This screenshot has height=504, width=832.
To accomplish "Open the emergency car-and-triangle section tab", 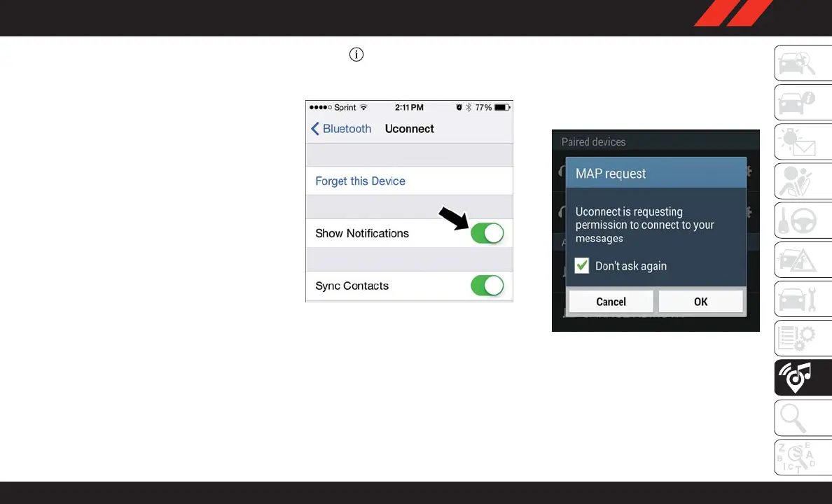I will [803, 260].
